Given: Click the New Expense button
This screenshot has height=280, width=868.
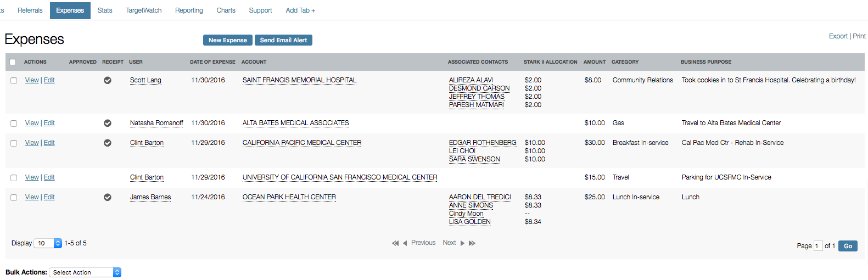Looking at the screenshot, I should click(228, 40).
